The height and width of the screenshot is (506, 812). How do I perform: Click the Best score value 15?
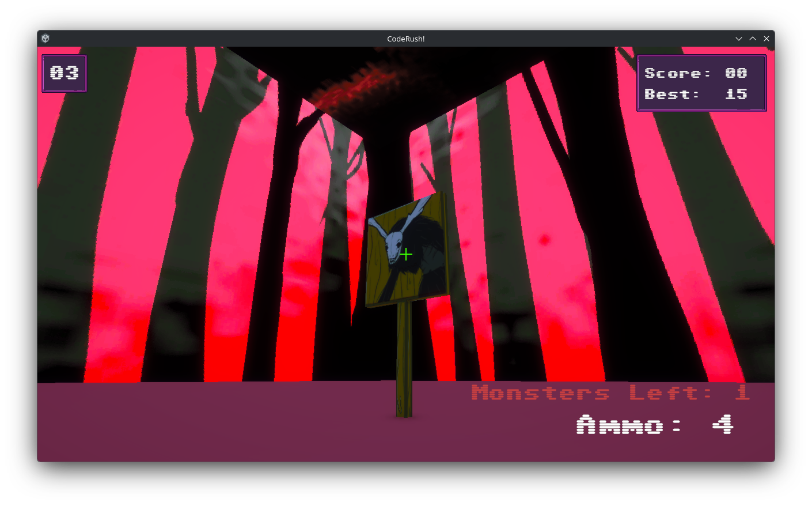[736, 94]
